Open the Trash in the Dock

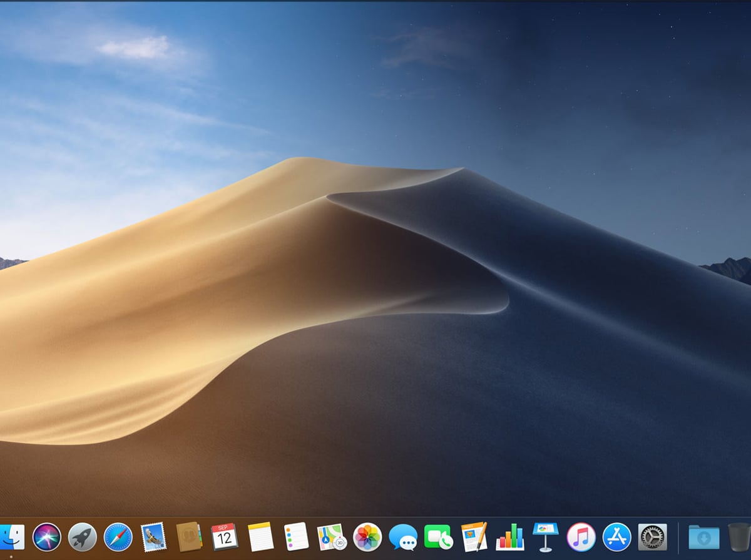(x=739, y=537)
